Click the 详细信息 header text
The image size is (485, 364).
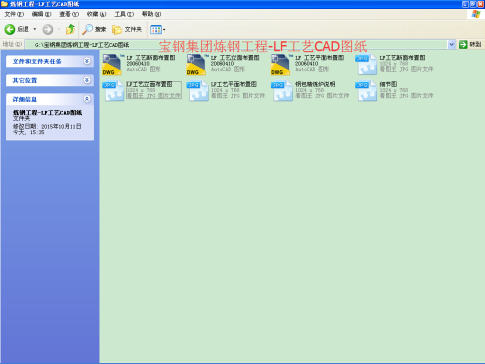25,99
